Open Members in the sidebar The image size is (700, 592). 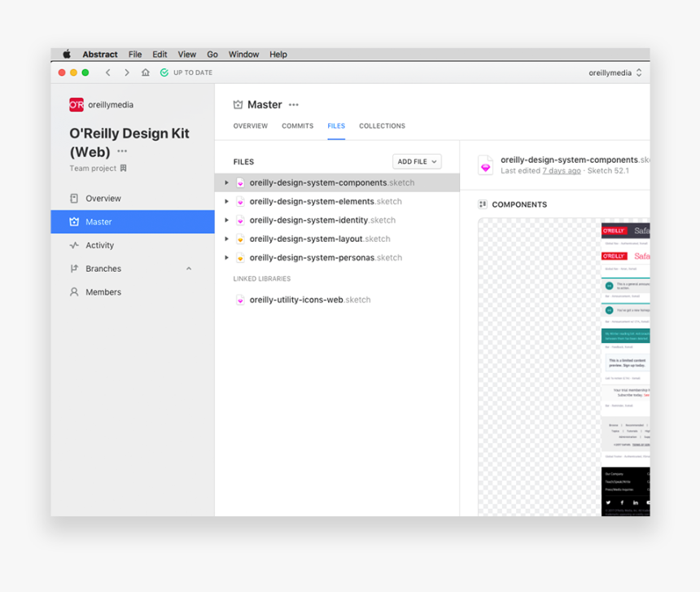pos(133,292)
